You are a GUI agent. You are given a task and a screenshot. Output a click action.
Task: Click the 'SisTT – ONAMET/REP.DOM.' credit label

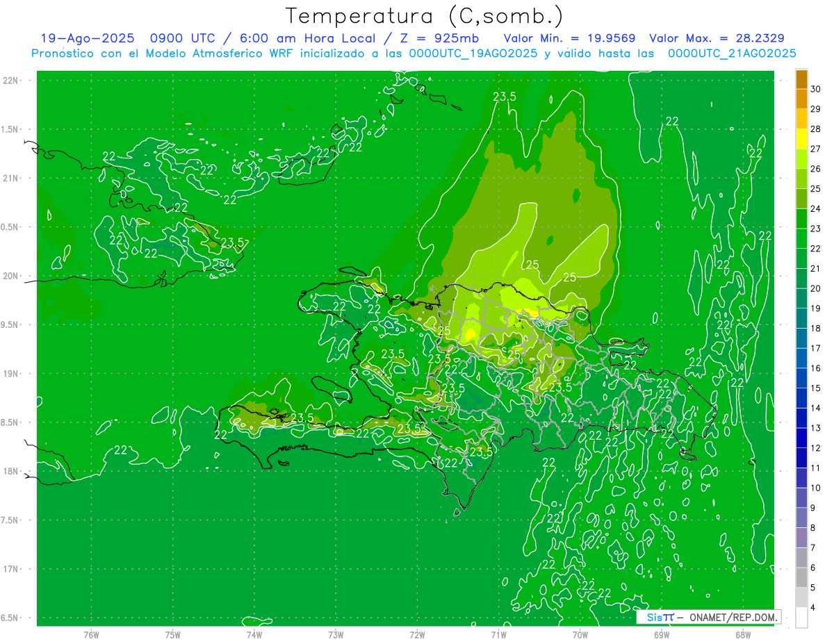(x=709, y=617)
